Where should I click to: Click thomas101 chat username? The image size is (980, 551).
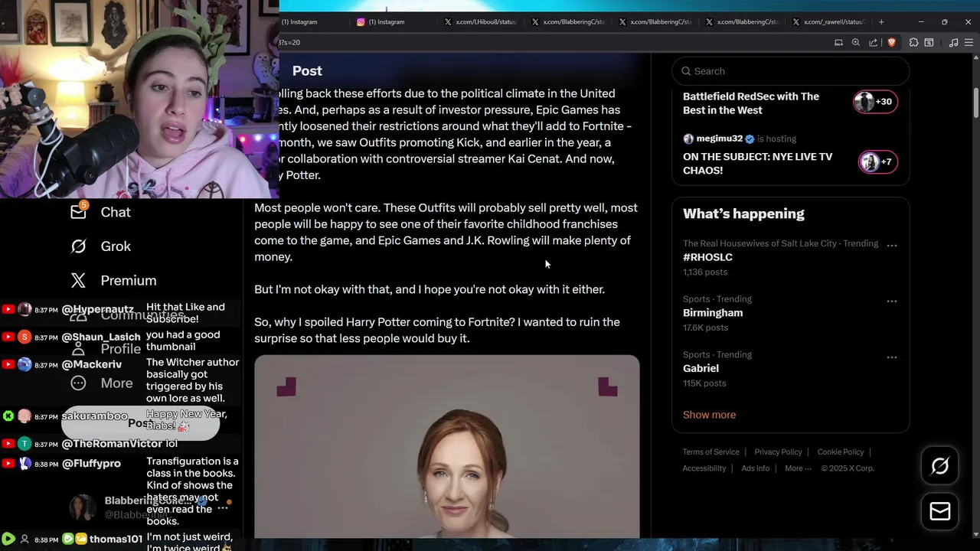[x=116, y=540]
